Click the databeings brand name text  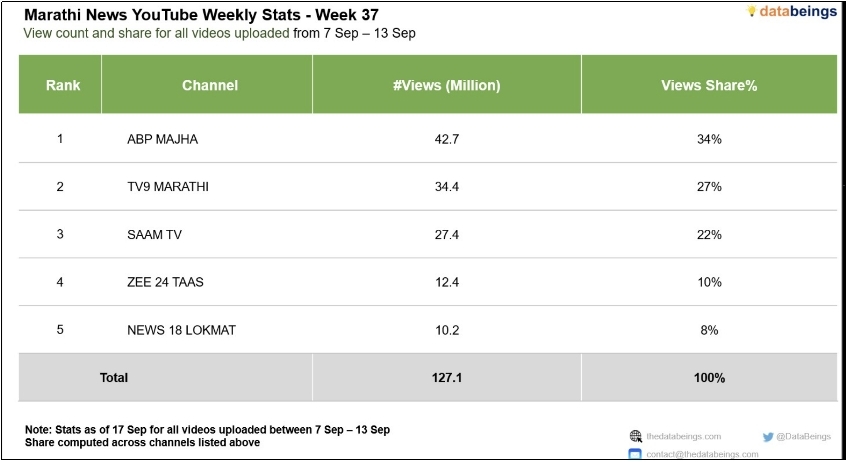pyautogui.click(x=800, y=12)
